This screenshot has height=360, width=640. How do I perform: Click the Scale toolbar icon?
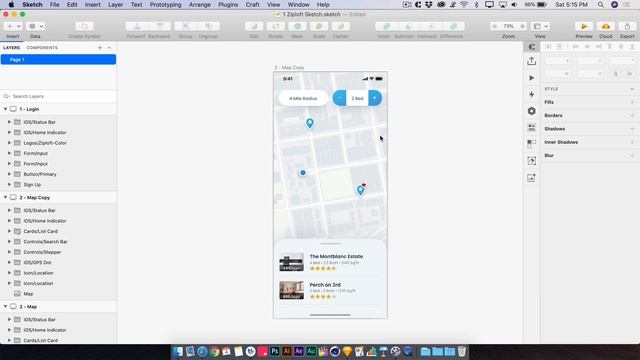pyautogui.click(x=319, y=27)
